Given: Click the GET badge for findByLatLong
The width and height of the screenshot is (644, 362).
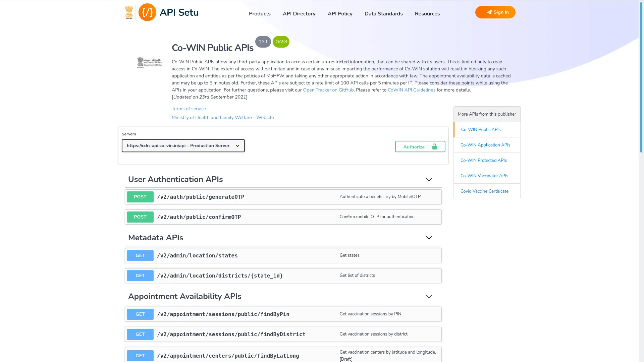Looking at the screenshot, I should [140, 356].
